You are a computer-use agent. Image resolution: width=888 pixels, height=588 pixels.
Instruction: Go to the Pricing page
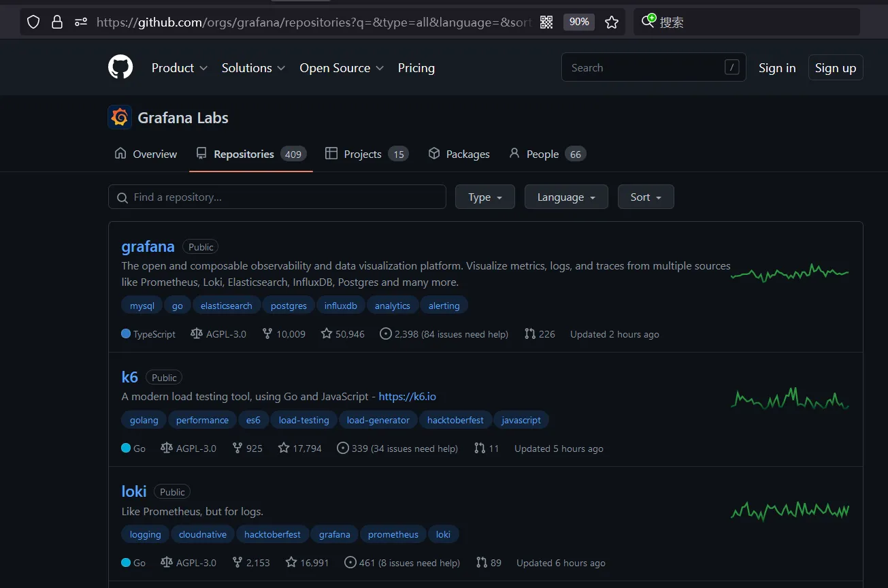[x=416, y=67]
